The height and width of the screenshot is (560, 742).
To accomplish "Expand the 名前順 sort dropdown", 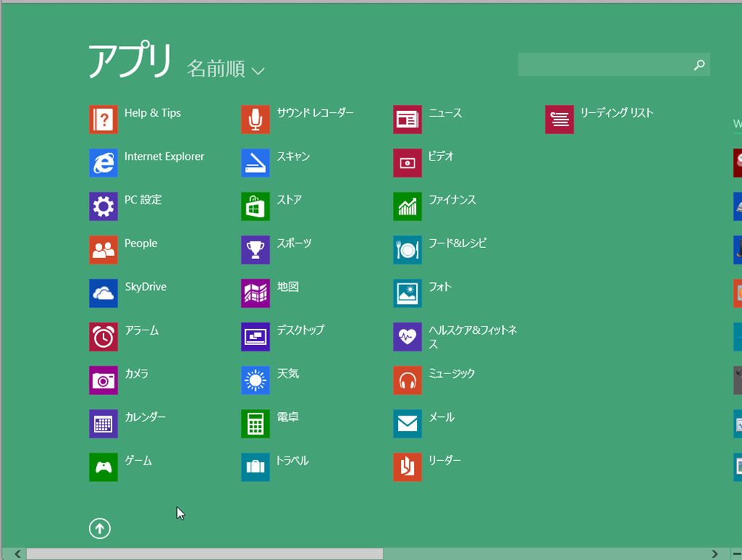I will tap(226, 69).
